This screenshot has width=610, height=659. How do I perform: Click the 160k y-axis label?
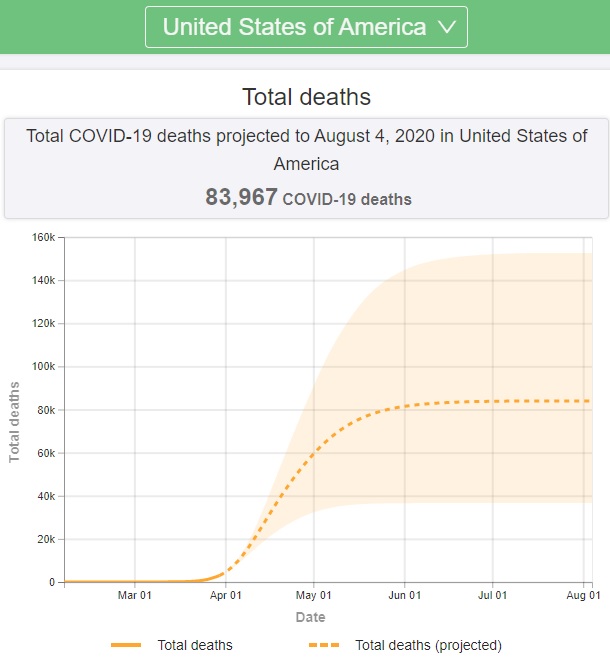(43, 238)
